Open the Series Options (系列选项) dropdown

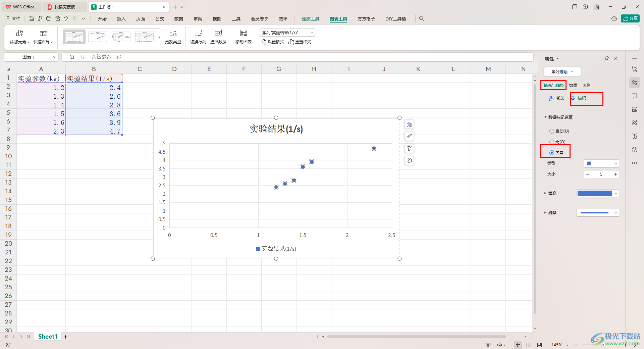coord(562,71)
